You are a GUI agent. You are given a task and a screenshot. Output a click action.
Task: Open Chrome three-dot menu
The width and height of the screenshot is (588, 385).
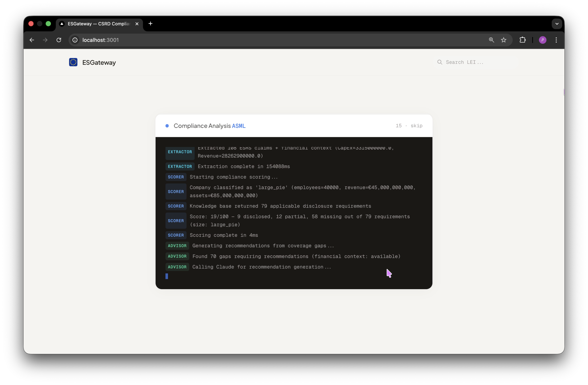(556, 40)
